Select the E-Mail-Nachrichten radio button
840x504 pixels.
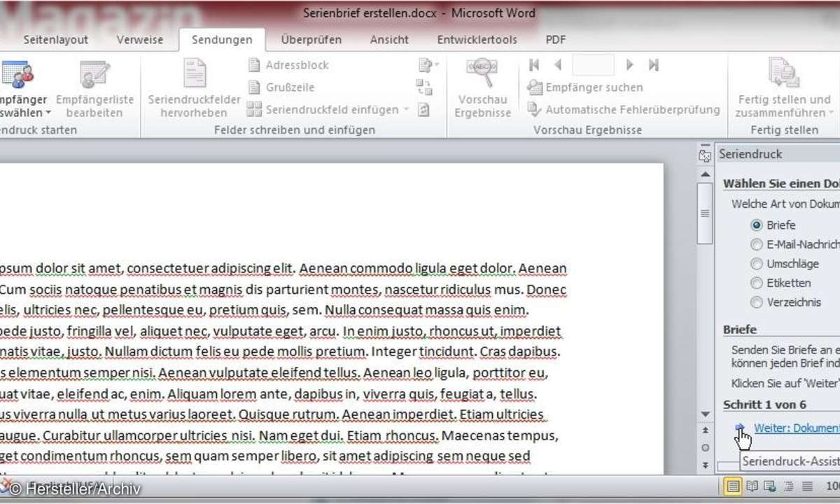click(x=756, y=244)
